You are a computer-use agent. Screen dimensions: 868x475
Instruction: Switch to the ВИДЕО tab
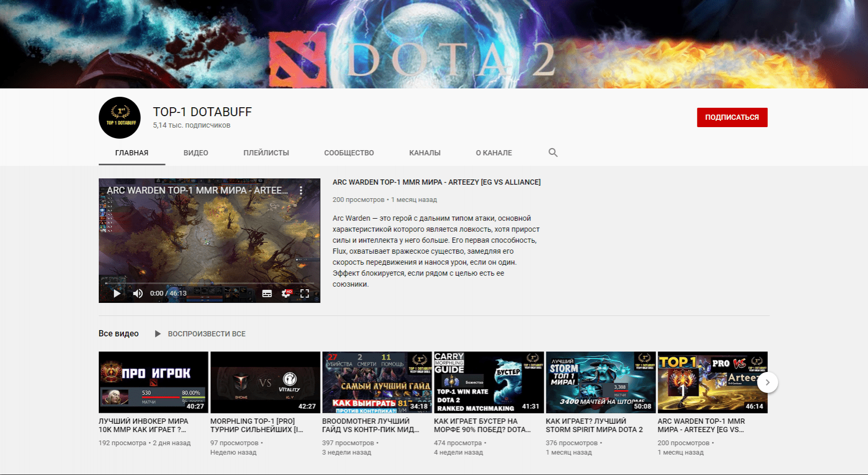tap(196, 153)
